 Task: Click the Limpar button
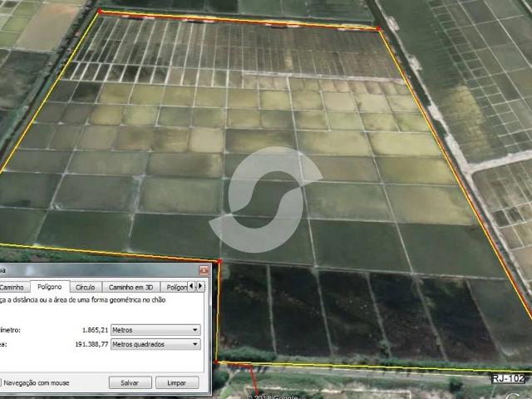(x=177, y=382)
